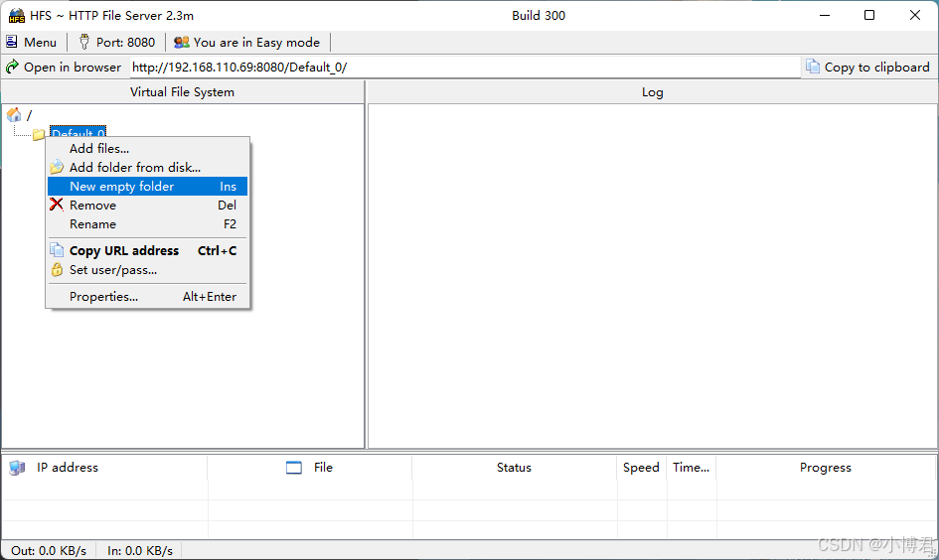Click the 'Time...' column header
Image resolution: width=939 pixels, height=560 pixels.
(x=691, y=468)
